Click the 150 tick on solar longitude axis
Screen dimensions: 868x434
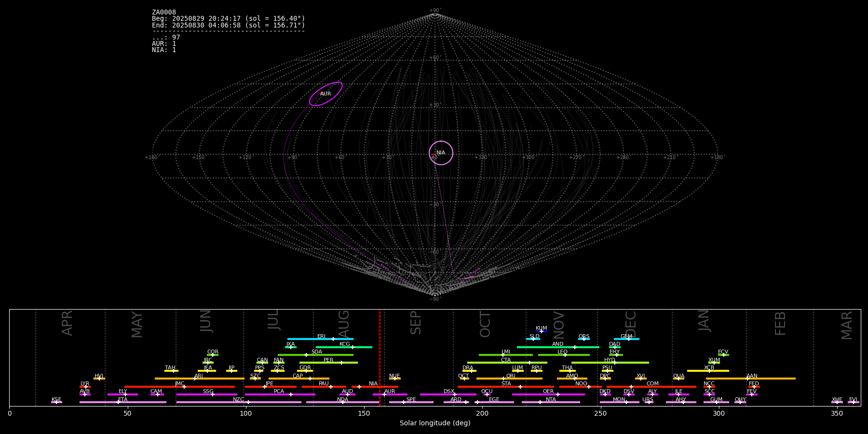click(364, 413)
